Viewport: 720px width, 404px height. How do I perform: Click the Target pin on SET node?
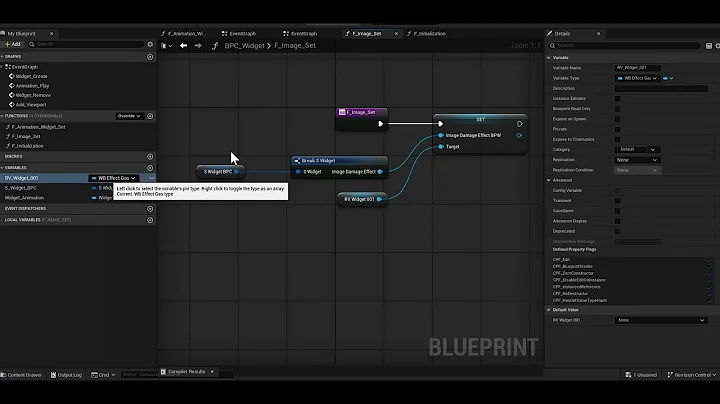[441, 147]
